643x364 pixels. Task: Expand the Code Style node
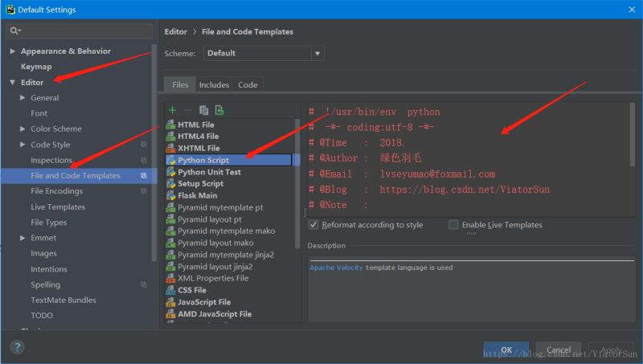23,145
